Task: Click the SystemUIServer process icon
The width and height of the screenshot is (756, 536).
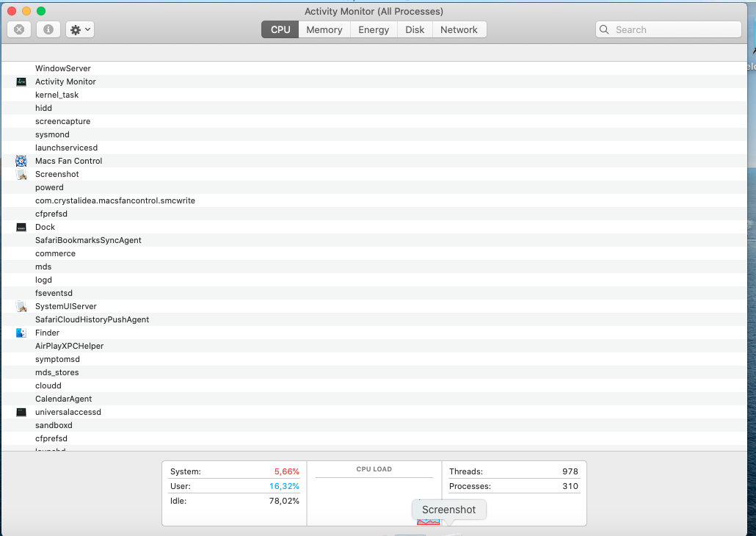Action: [21, 306]
